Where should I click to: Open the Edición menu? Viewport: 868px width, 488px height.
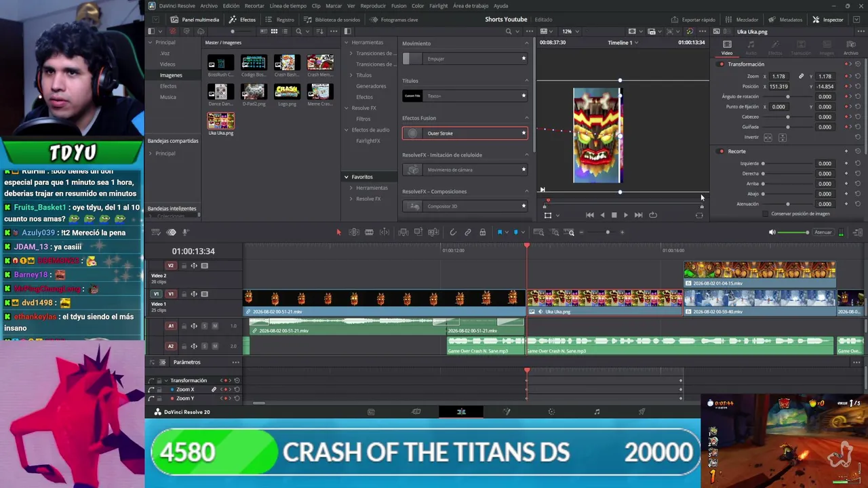coord(231,6)
